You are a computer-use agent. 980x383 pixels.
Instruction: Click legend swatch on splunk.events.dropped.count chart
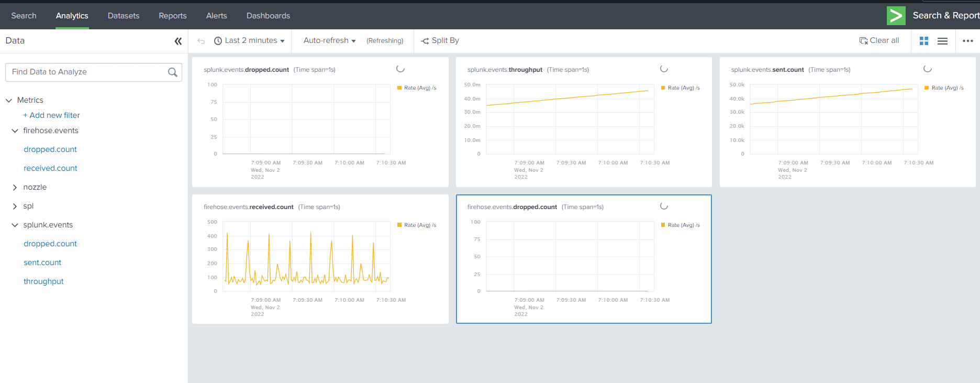click(399, 88)
